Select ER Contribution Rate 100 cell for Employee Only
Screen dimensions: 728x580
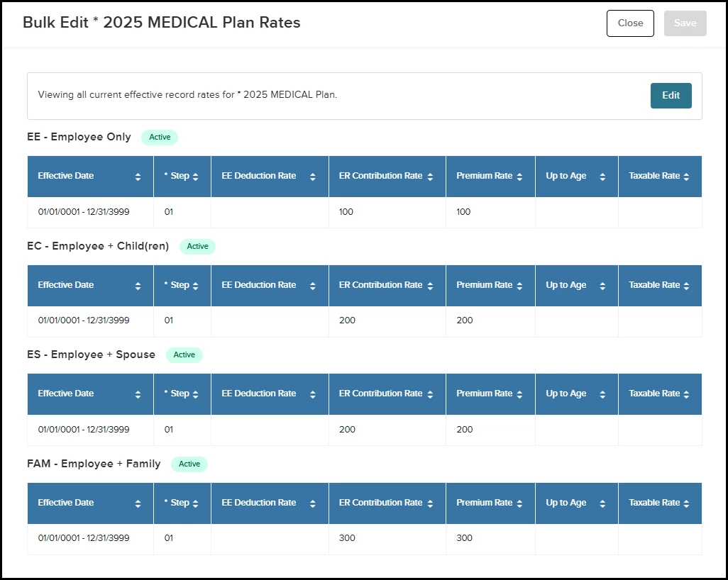point(387,212)
